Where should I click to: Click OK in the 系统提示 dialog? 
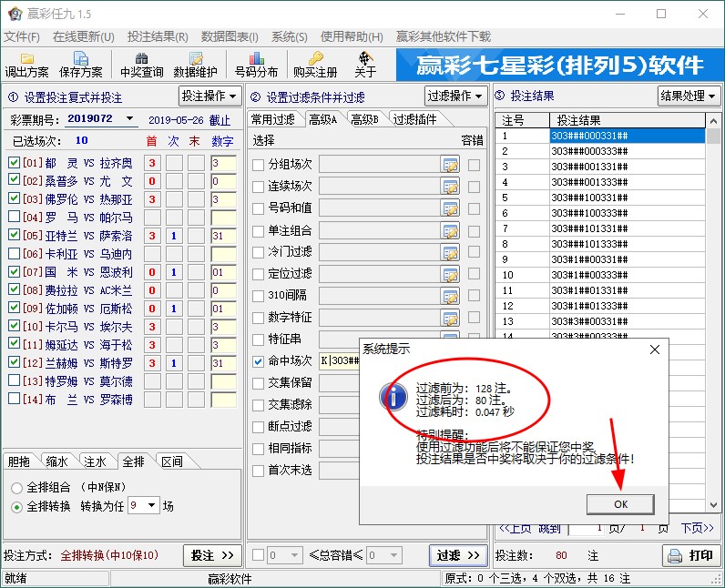(619, 503)
